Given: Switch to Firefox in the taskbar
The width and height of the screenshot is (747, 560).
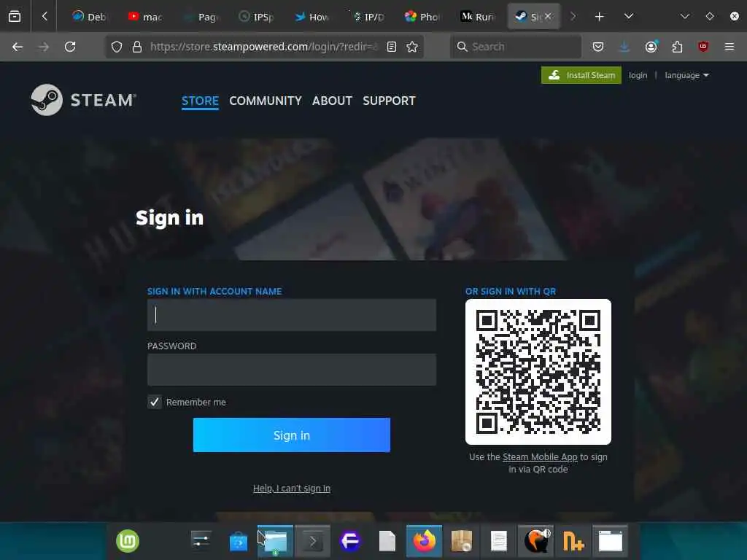Looking at the screenshot, I should click(x=424, y=541).
